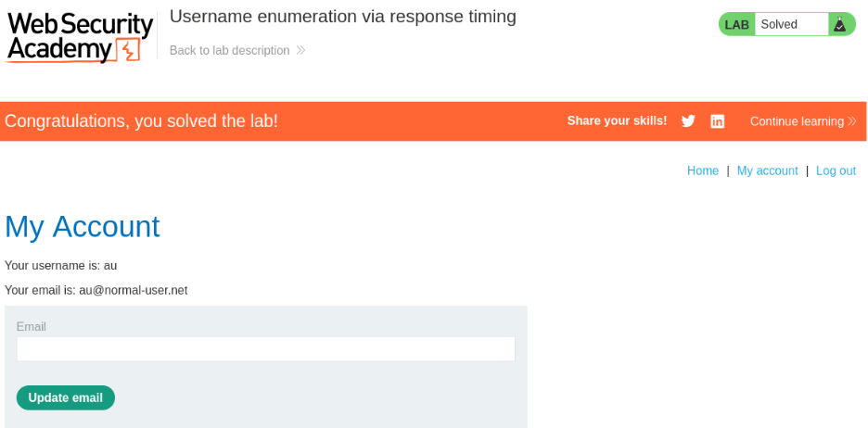Focus the Email input field
Viewport: 868px width, 428px height.
[x=265, y=349]
